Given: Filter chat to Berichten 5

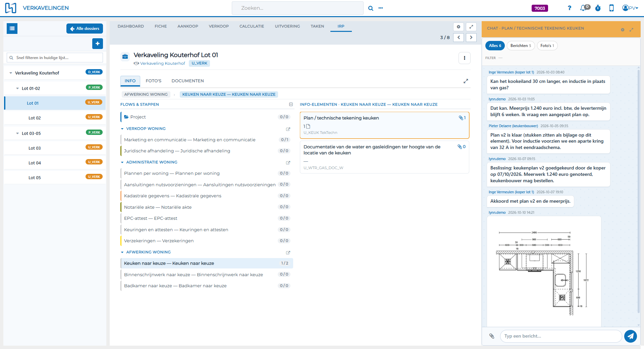Looking at the screenshot, I should 521,46.
